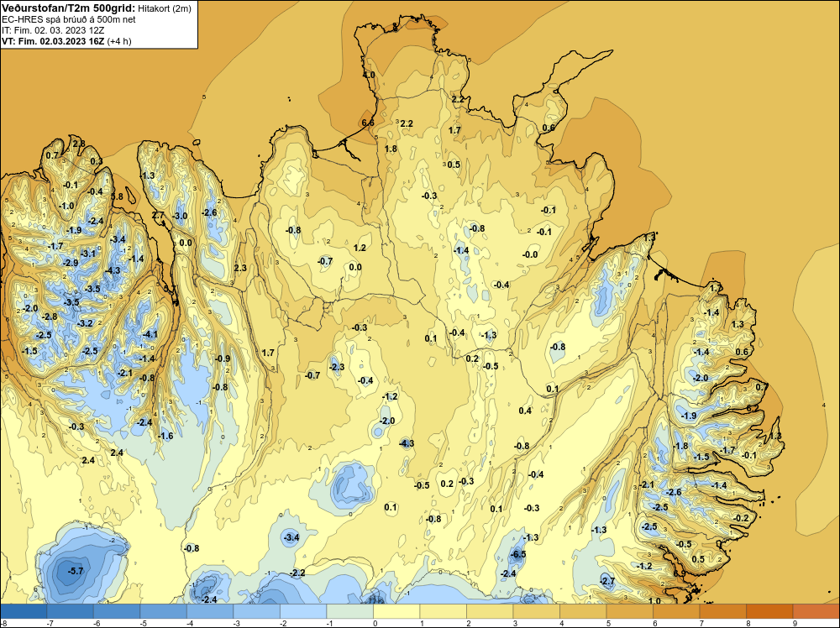Click the -6.5 temperature value
The width and height of the screenshot is (840, 628).
[518, 554]
